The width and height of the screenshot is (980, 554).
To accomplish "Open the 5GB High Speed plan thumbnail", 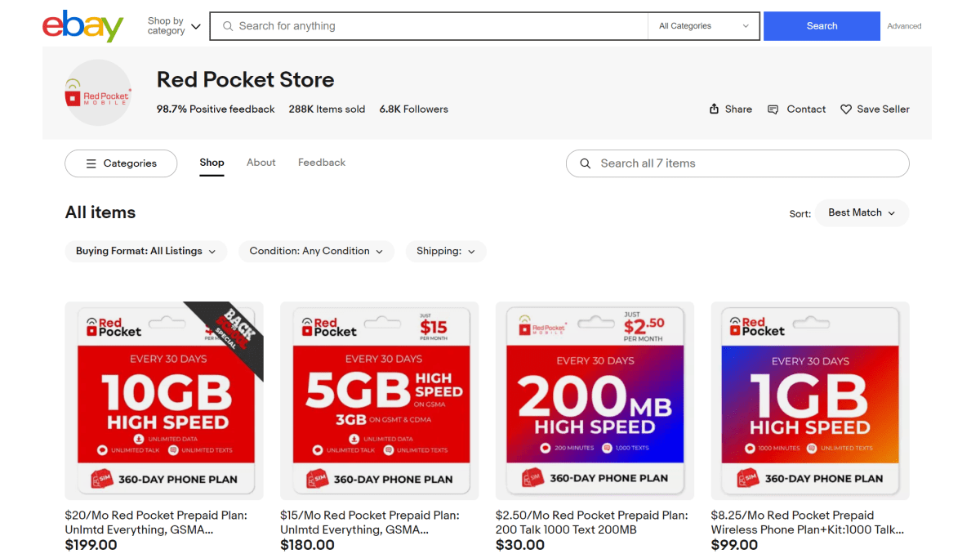I will (380, 400).
